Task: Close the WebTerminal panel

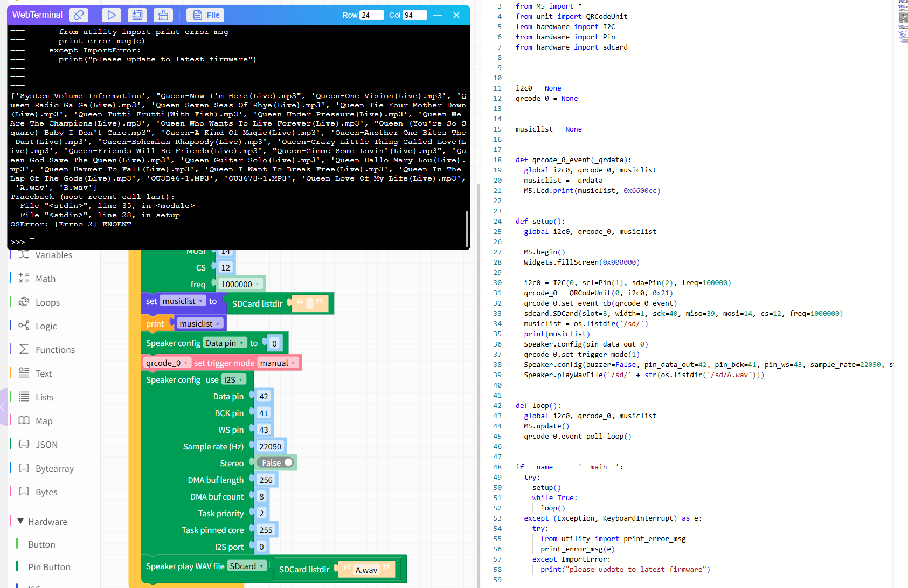Action: [456, 15]
